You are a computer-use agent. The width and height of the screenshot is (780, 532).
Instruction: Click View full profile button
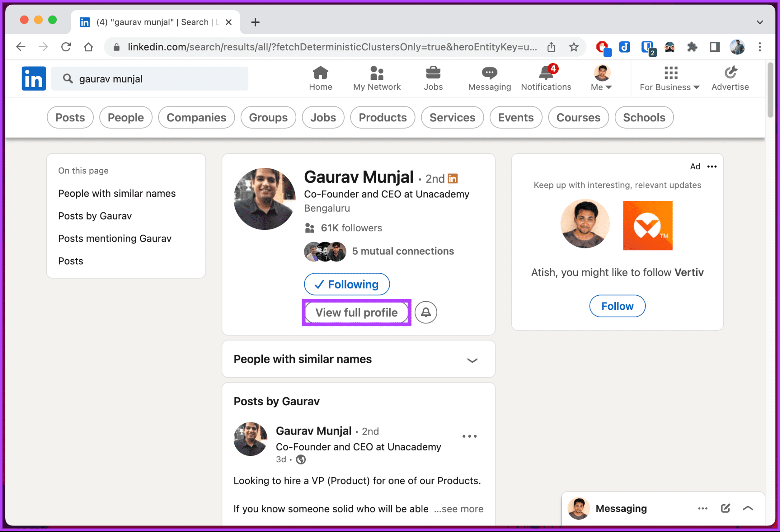[x=356, y=312]
